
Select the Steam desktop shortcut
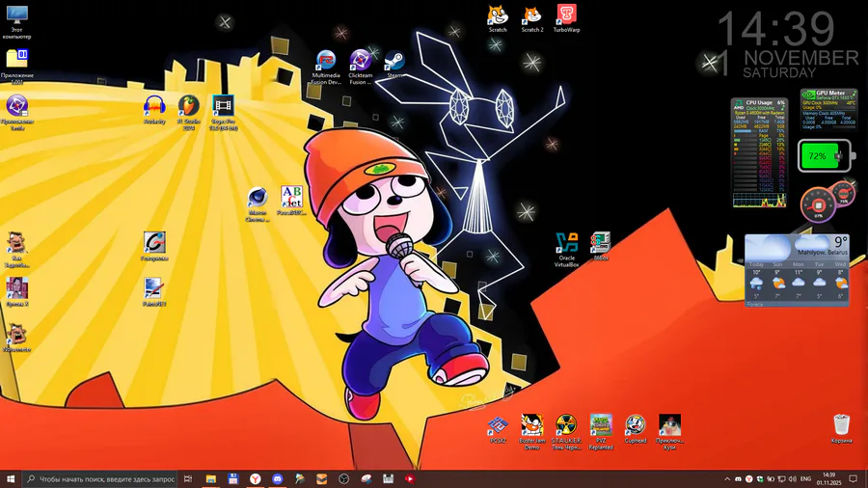click(394, 64)
